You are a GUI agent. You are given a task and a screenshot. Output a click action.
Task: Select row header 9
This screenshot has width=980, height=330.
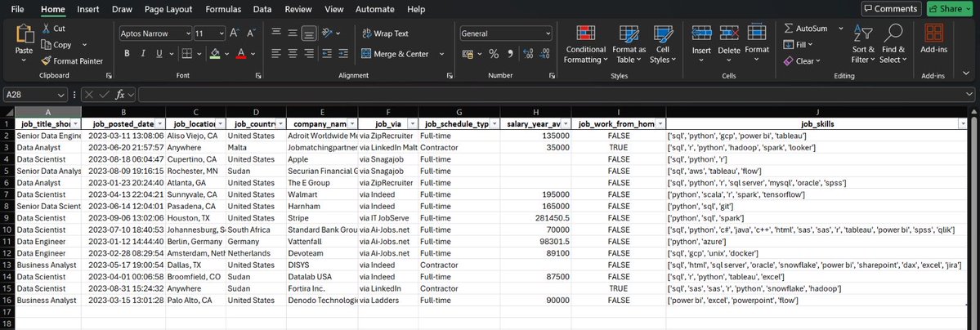pyautogui.click(x=7, y=218)
